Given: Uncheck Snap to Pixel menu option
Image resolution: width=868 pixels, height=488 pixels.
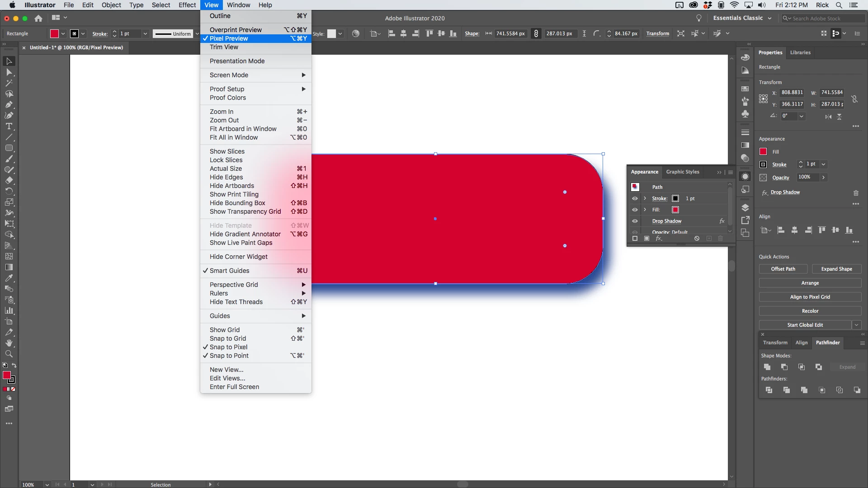Looking at the screenshot, I should pyautogui.click(x=228, y=347).
